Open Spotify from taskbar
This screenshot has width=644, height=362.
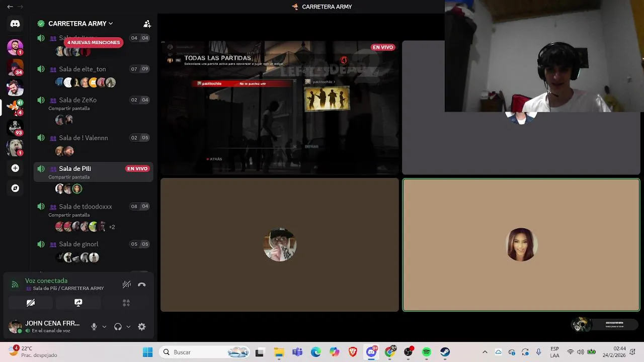click(427, 352)
